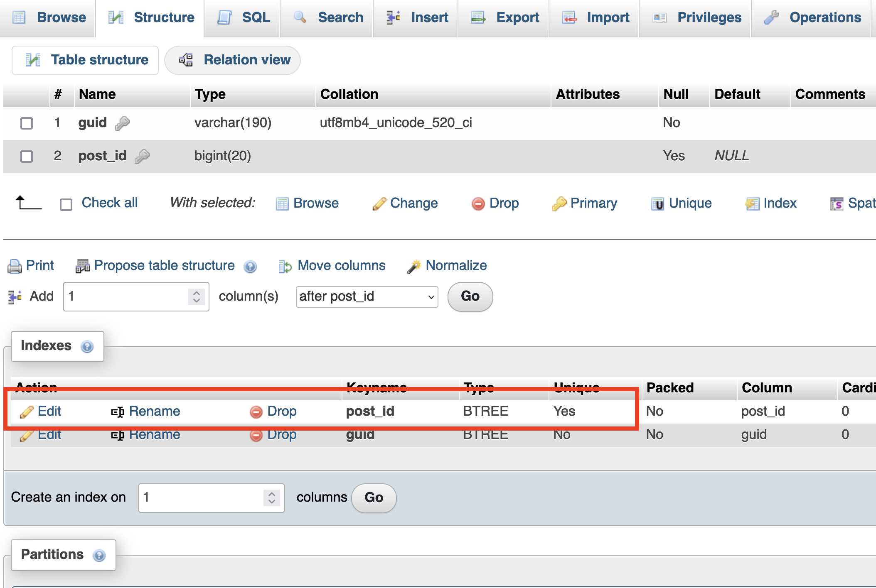
Task: Click the Unique icon
Action: [657, 204]
